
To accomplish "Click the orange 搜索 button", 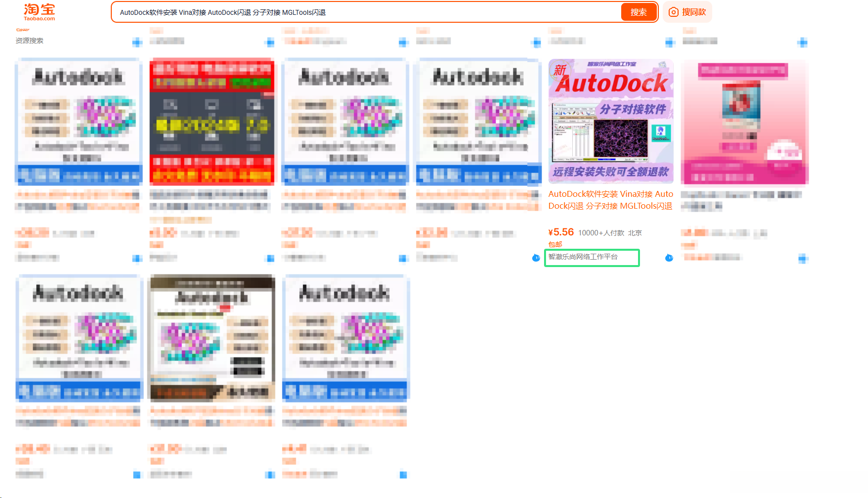I will coord(639,12).
